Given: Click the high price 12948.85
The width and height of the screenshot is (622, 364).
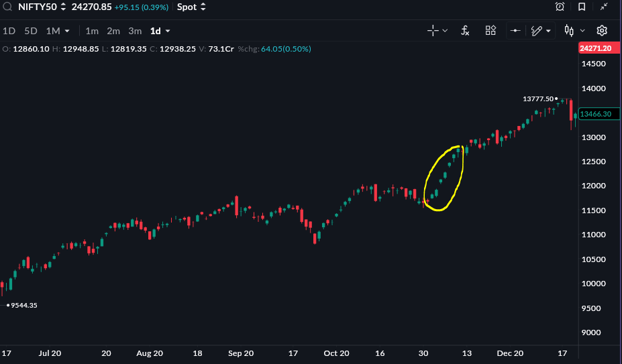Looking at the screenshot, I should (x=81, y=49).
